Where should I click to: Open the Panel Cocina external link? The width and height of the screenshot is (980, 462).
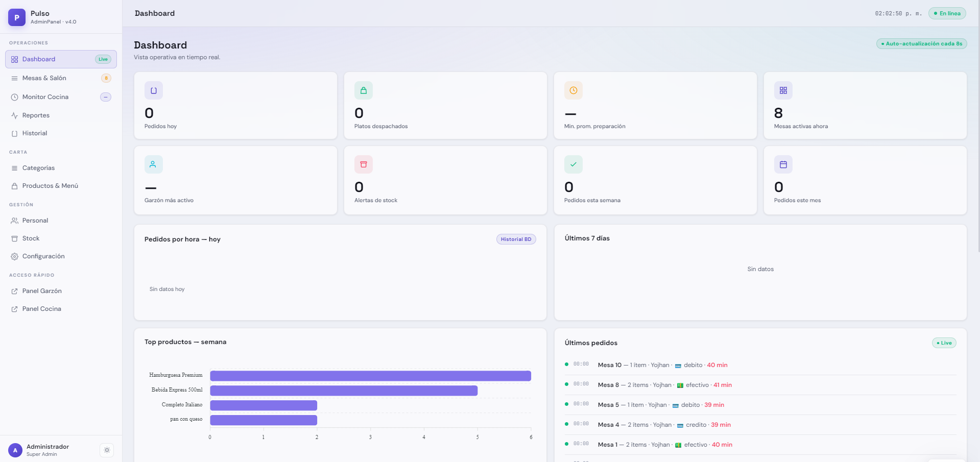(61, 309)
